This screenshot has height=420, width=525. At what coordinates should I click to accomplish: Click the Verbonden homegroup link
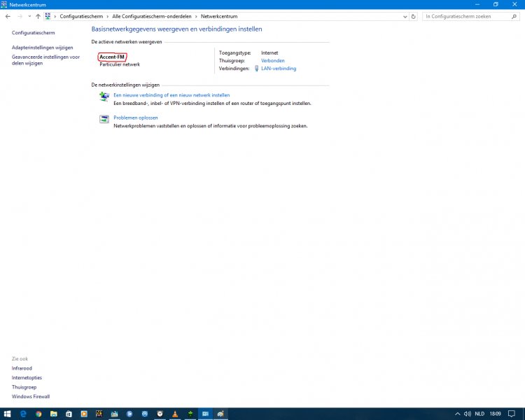click(272, 61)
